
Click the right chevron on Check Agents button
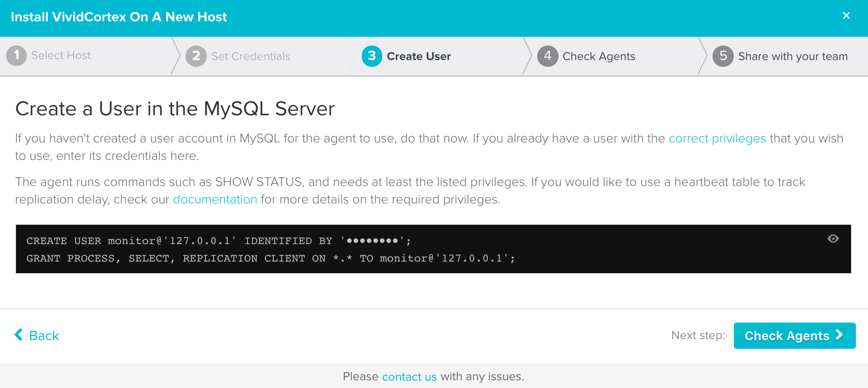839,335
